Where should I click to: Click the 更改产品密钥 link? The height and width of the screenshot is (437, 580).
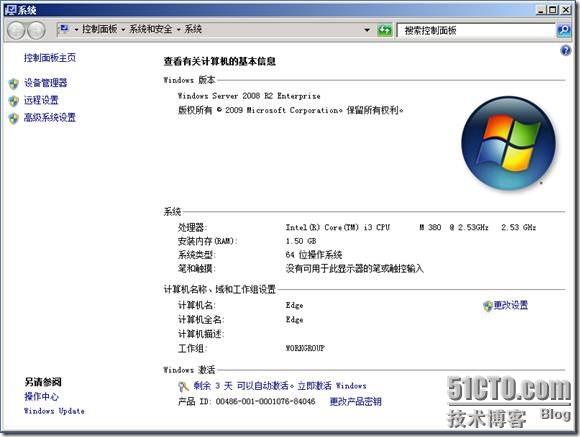(x=355, y=401)
